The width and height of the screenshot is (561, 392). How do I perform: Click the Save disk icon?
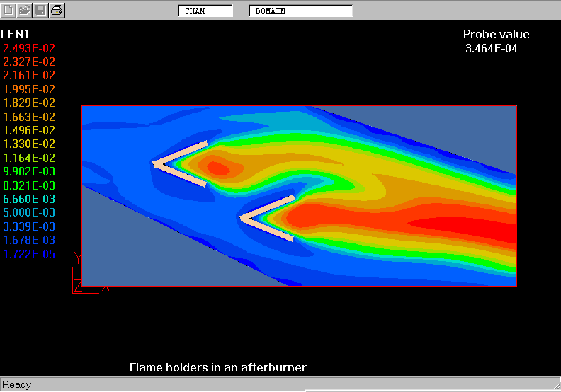[x=41, y=11]
